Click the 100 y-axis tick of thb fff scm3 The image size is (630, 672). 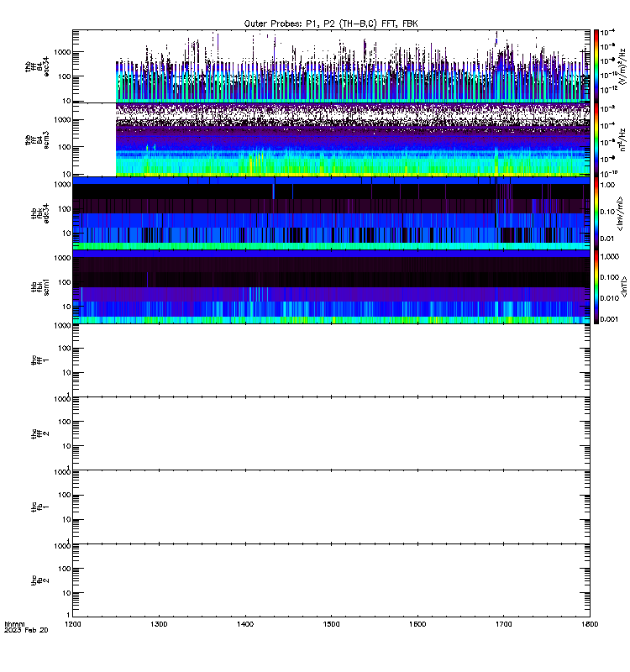point(65,147)
